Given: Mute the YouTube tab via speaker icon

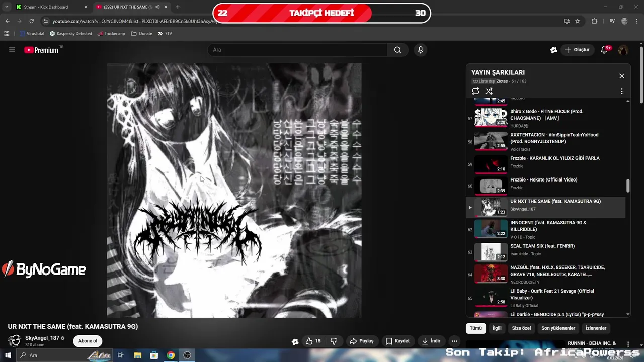Looking at the screenshot, I should (158, 7).
